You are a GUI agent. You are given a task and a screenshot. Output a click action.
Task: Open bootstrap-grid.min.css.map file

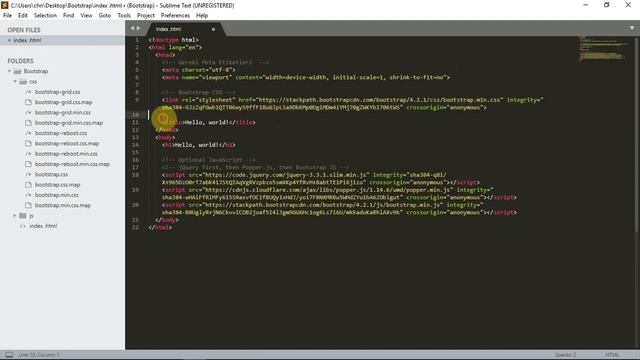pos(69,123)
